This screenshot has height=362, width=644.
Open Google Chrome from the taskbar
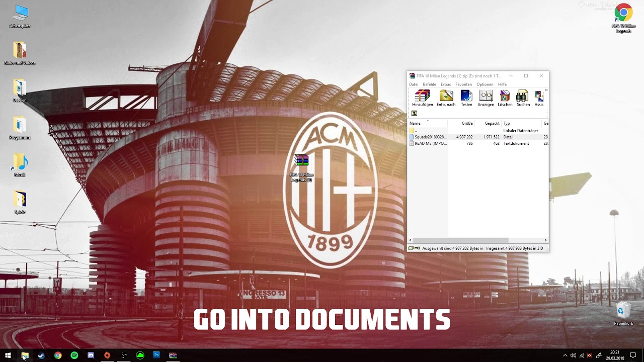[58, 355]
